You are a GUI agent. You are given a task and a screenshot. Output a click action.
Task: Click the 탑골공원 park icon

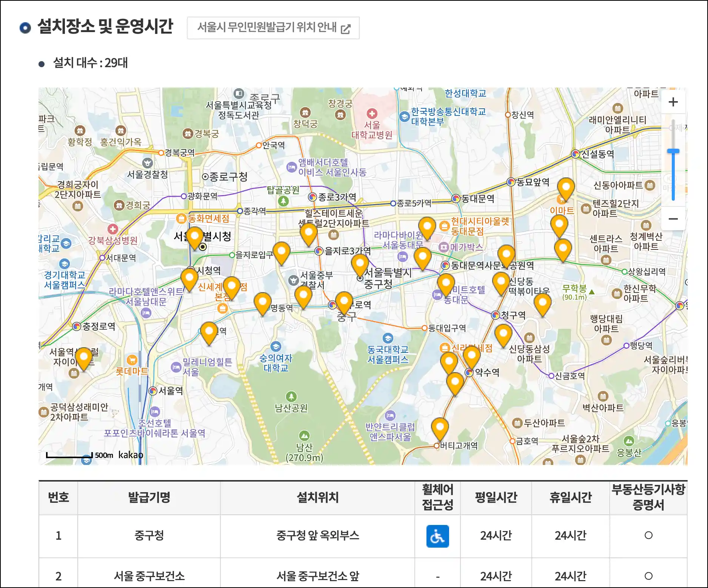click(x=283, y=201)
